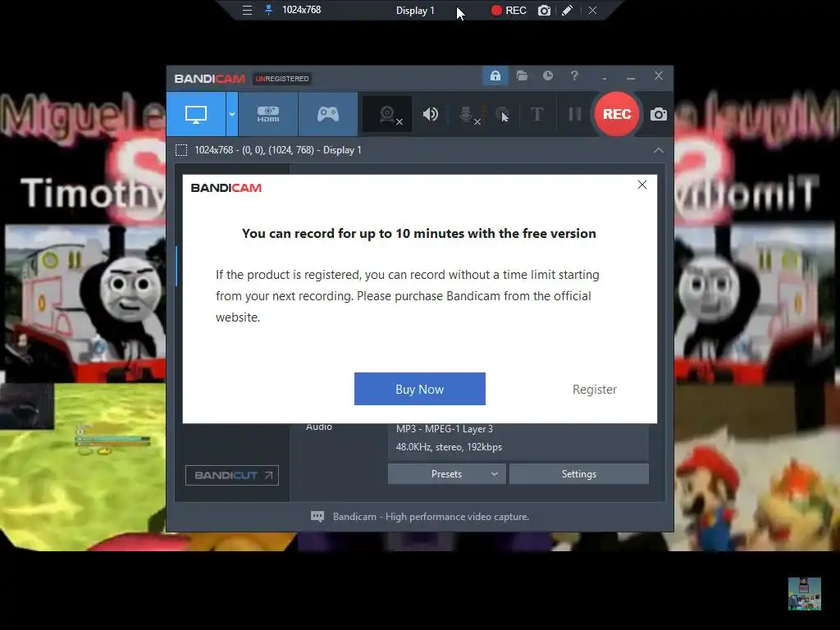Click the UNREGISTERED badge
Image resolution: width=840 pixels, height=630 pixels.
pyautogui.click(x=282, y=79)
